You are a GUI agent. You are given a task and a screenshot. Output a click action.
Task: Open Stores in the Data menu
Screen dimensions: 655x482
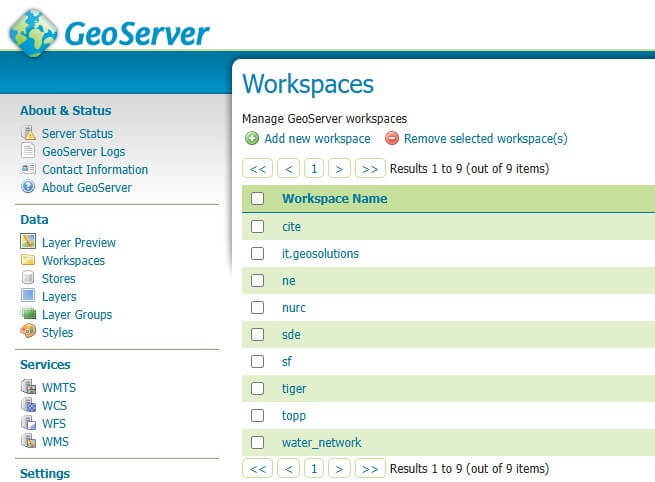58,279
